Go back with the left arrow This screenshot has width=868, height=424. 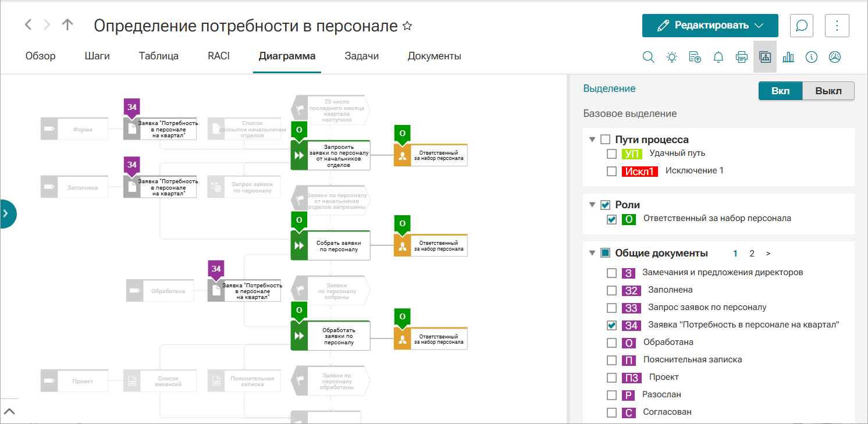29,24
